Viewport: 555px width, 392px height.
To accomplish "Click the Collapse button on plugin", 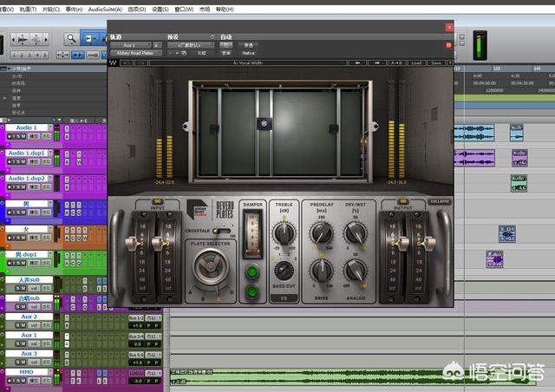I will click(440, 201).
